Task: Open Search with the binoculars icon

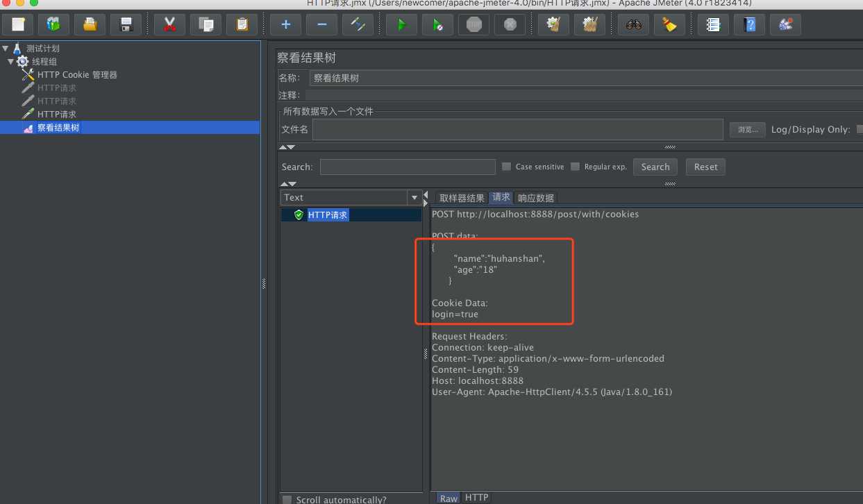Action: point(633,24)
